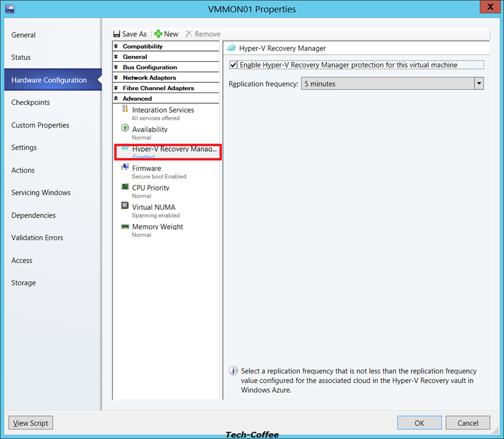Open the Status page

click(x=21, y=57)
